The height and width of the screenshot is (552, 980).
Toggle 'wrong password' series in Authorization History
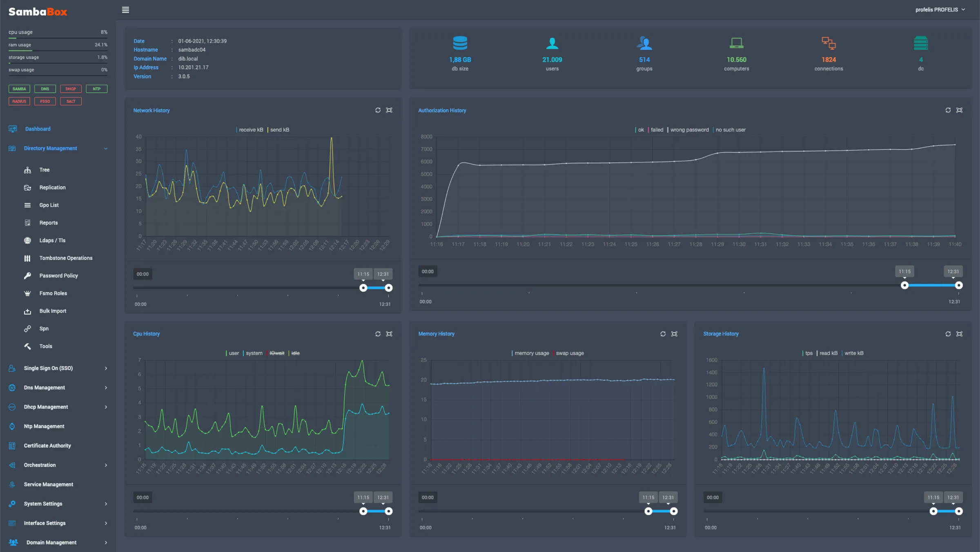[x=689, y=130]
